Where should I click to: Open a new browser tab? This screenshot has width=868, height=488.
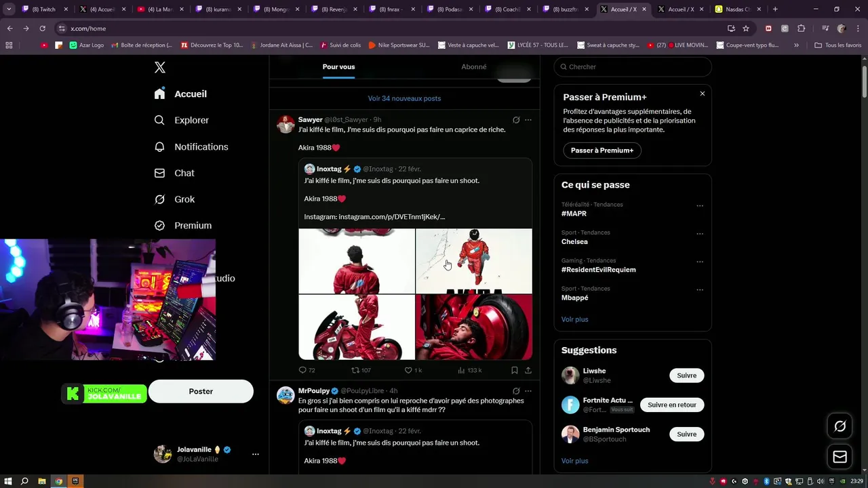pyautogui.click(x=775, y=9)
